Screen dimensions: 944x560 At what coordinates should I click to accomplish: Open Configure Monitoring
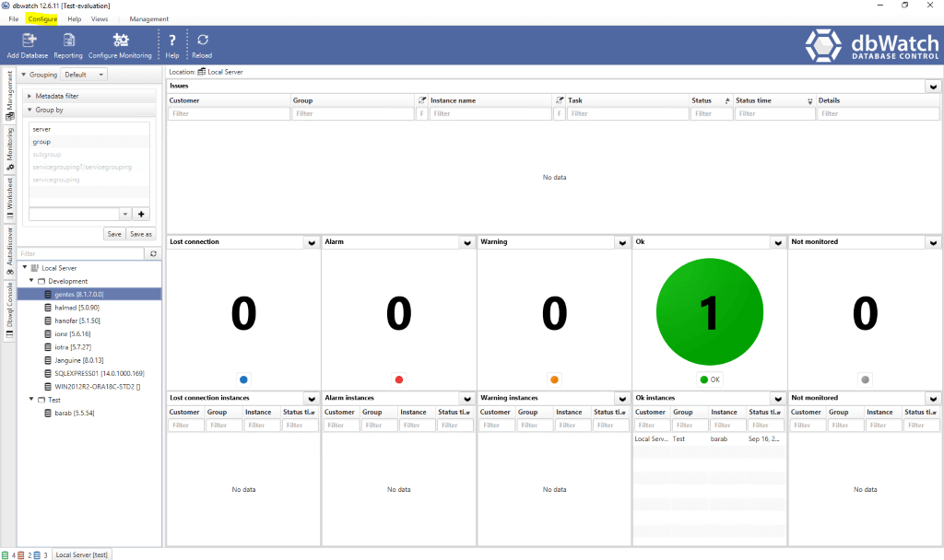click(x=120, y=46)
